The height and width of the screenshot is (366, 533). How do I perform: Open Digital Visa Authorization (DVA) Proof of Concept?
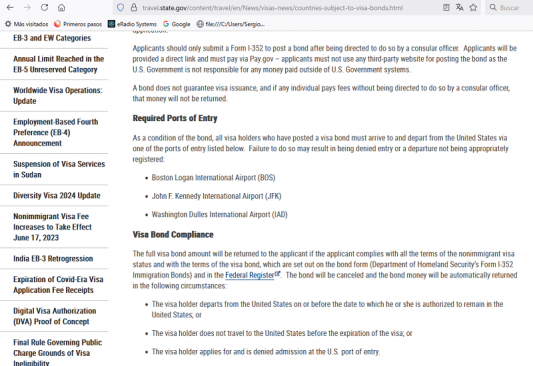54,316
